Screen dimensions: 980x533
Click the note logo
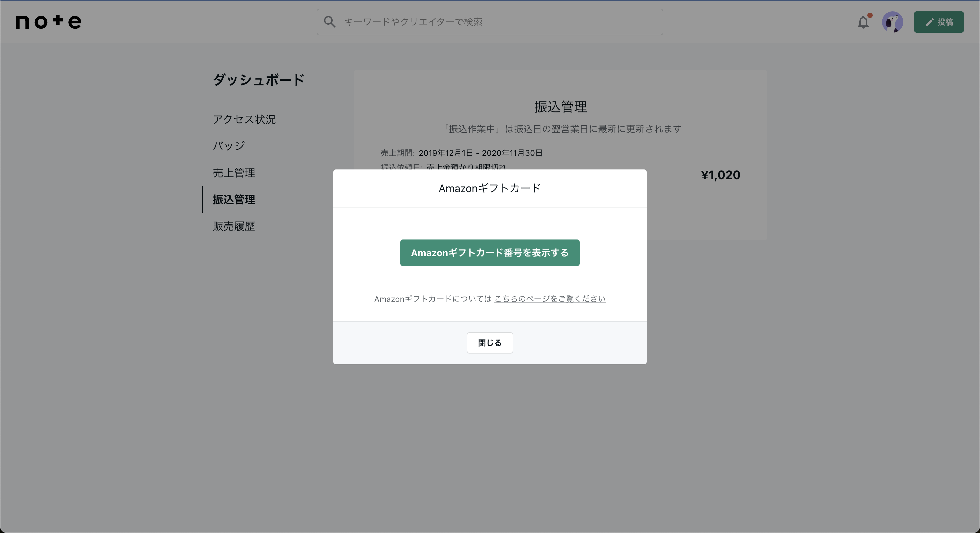(x=48, y=22)
